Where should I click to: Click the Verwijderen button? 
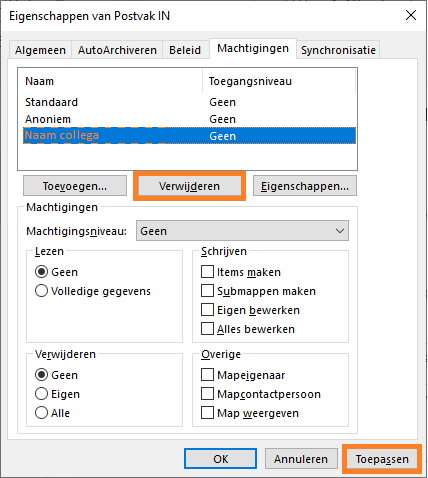189,186
